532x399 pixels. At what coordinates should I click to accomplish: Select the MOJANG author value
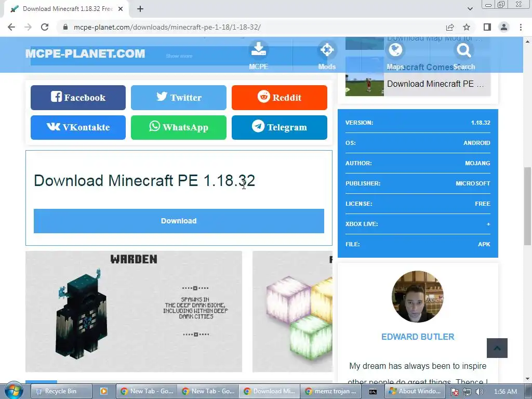(477, 163)
